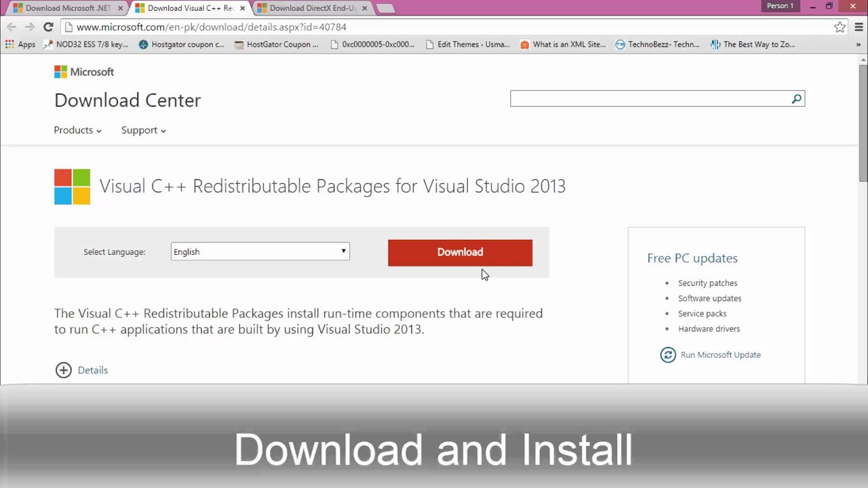Close the Download Microsoft .NET tab
This screenshot has width=868, height=488.
pyautogui.click(x=120, y=8)
